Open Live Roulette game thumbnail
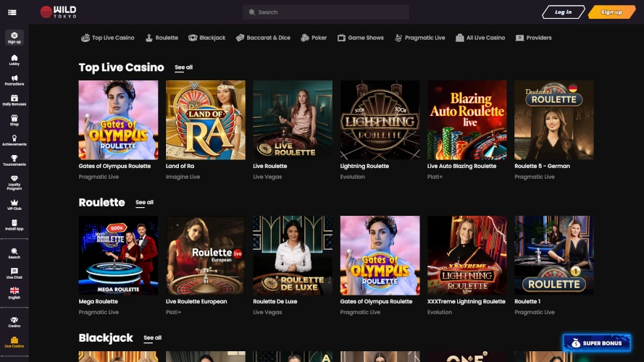The image size is (644, 362). click(293, 120)
